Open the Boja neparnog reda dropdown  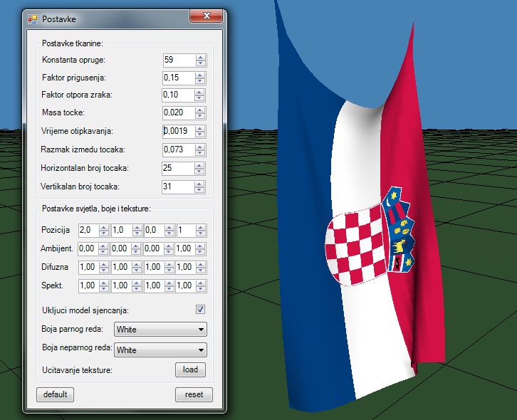[x=160, y=350]
